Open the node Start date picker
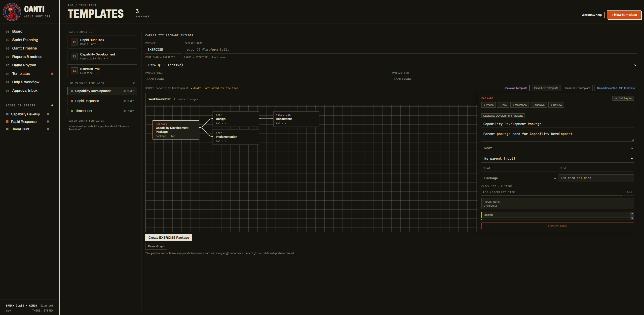This screenshot has width=644, height=315. coord(519,168)
